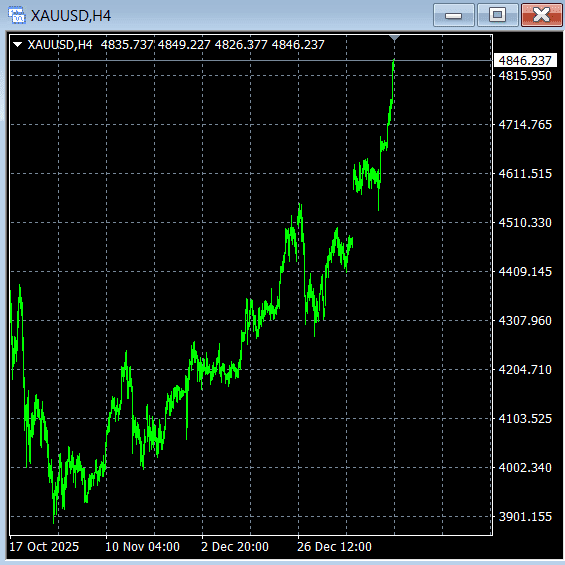Click the OHLC values text in chart header

coord(213,45)
